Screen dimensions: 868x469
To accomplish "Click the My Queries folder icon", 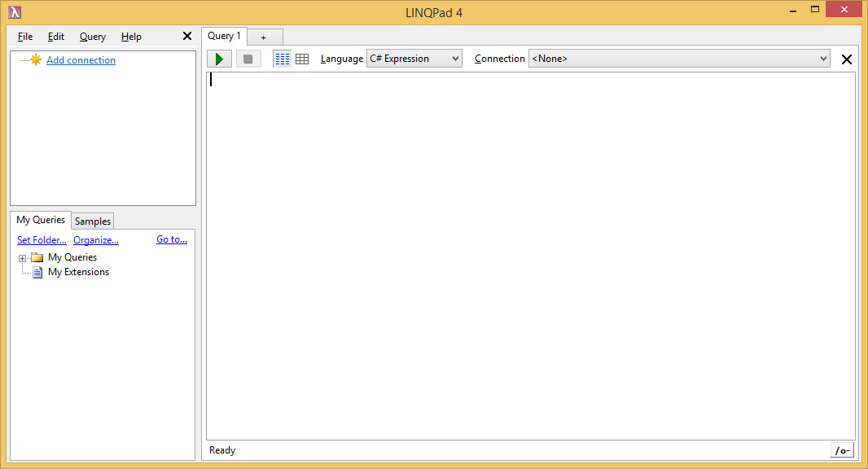I will point(37,257).
